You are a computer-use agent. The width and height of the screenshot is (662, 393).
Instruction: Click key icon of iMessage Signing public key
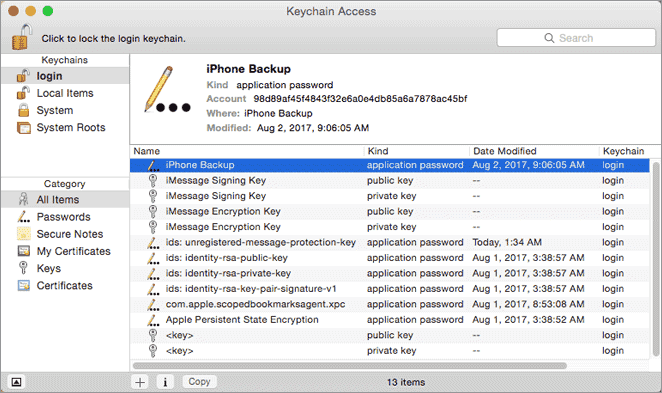coord(153,181)
